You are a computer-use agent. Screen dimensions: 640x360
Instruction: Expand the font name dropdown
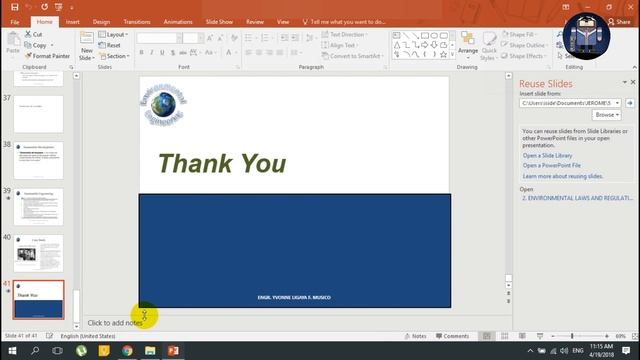point(179,38)
